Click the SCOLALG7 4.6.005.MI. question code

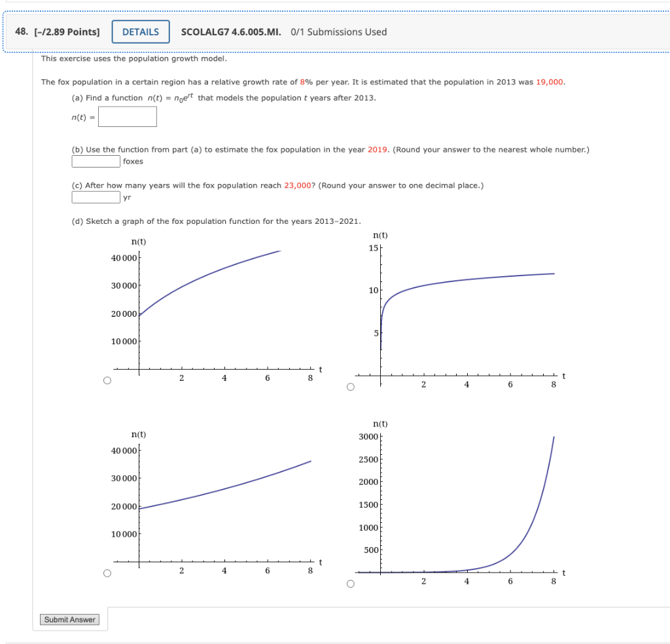click(x=231, y=32)
